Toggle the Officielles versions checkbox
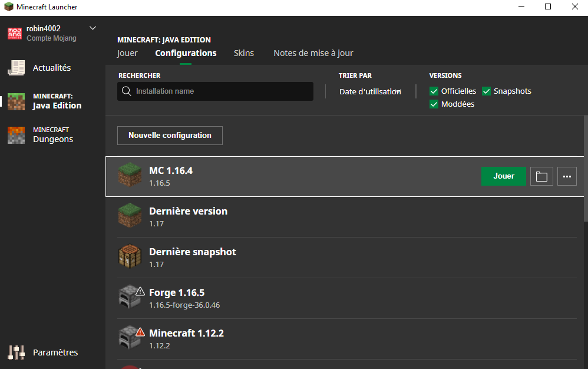This screenshot has width=588, height=369. (x=434, y=91)
